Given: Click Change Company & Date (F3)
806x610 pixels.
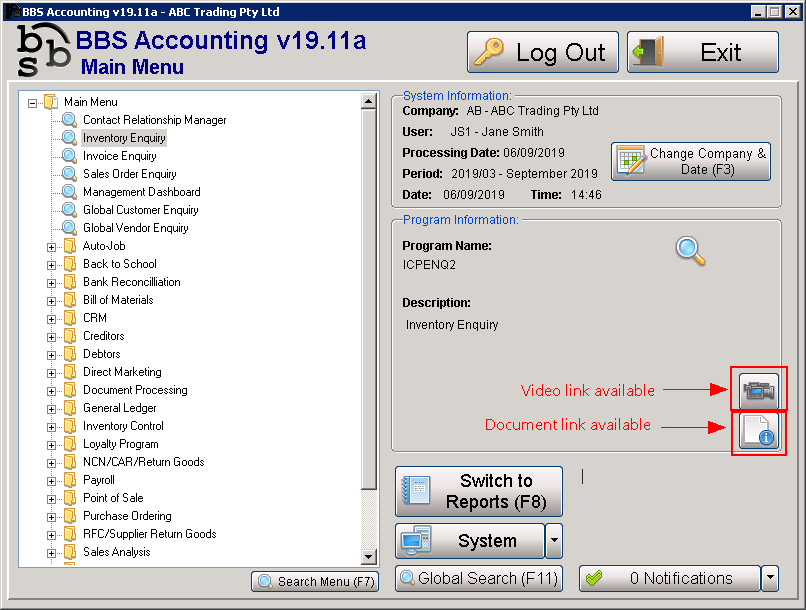Looking at the screenshot, I should pos(691,161).
